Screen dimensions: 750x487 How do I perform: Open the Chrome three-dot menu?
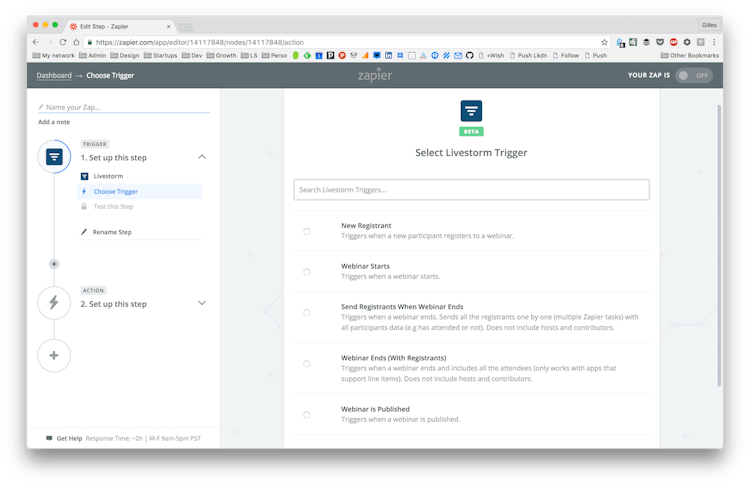[x=714, y=42]
